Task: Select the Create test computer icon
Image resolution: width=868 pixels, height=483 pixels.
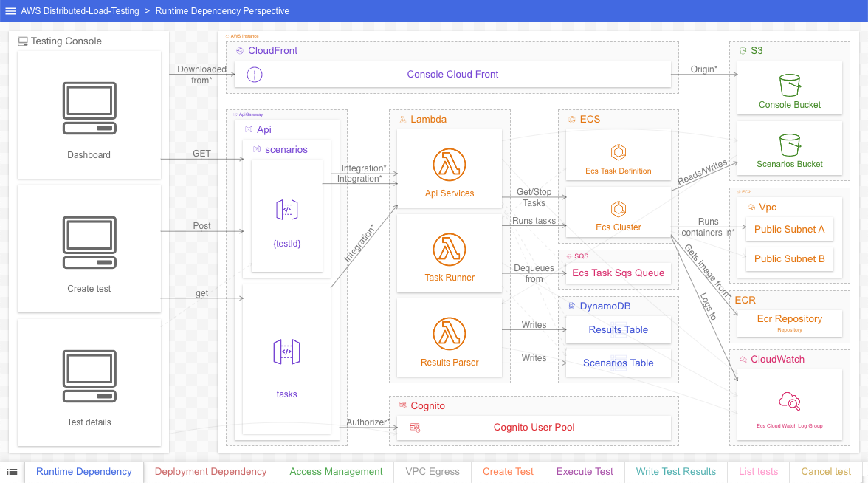Action: 89,242
